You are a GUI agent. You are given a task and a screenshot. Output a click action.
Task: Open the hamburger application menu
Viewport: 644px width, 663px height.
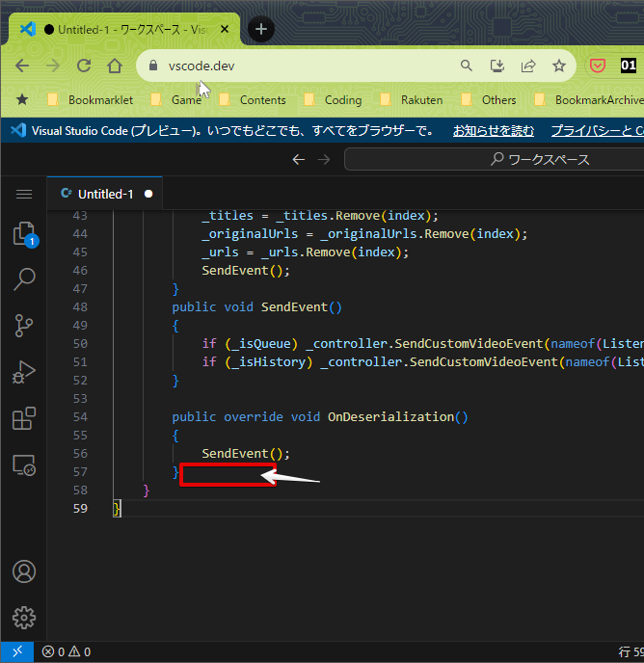point(24,194)
